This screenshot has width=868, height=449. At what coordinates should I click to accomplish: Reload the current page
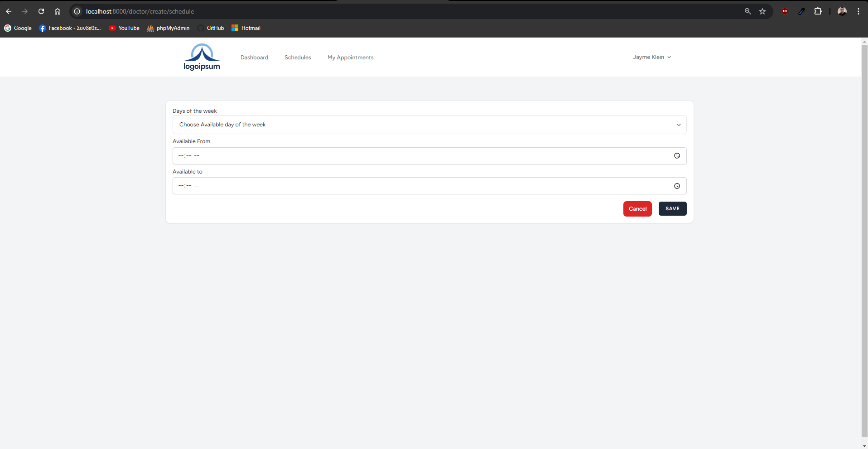point(41,11)
